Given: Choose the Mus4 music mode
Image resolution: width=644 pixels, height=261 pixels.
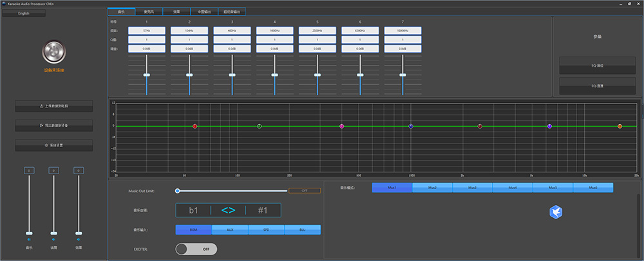Looking at the screenshot, I should (x=513, y=188).
